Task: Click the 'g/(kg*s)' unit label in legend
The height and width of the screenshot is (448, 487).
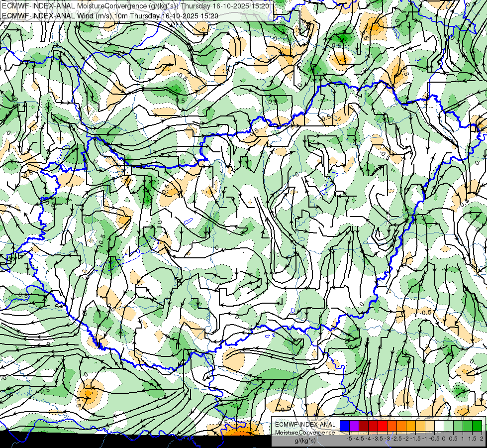Action: (x=305, y=441)
